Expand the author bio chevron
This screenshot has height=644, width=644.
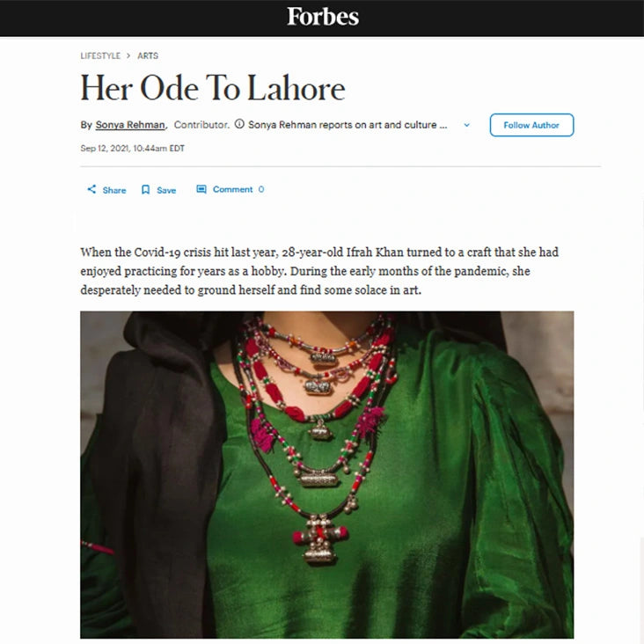point(466,125)
